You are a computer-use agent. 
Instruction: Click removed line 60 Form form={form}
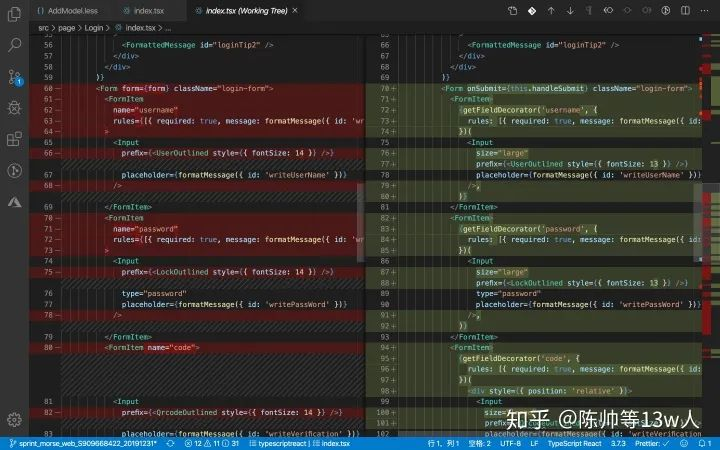(197, 88)
